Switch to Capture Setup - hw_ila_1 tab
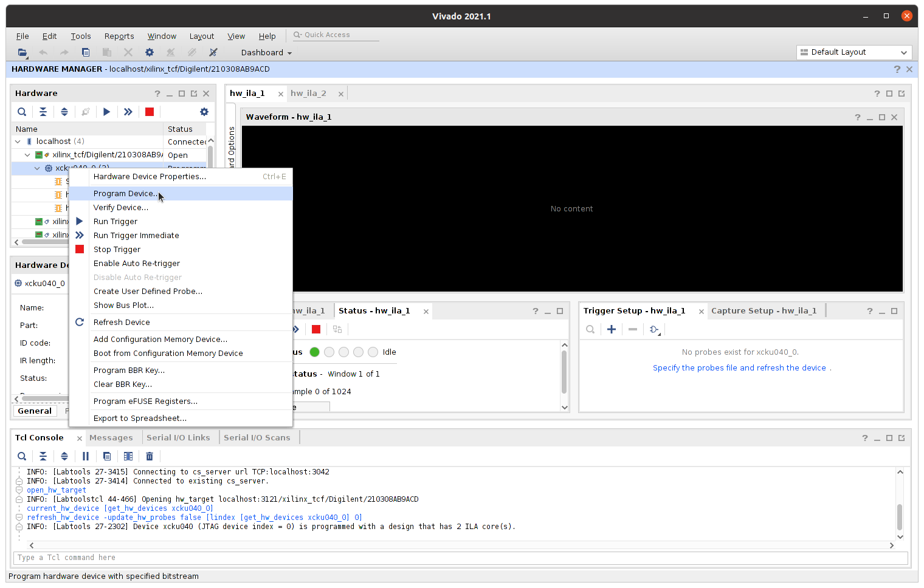The image size is (924, 588). [x=764, y=311]
